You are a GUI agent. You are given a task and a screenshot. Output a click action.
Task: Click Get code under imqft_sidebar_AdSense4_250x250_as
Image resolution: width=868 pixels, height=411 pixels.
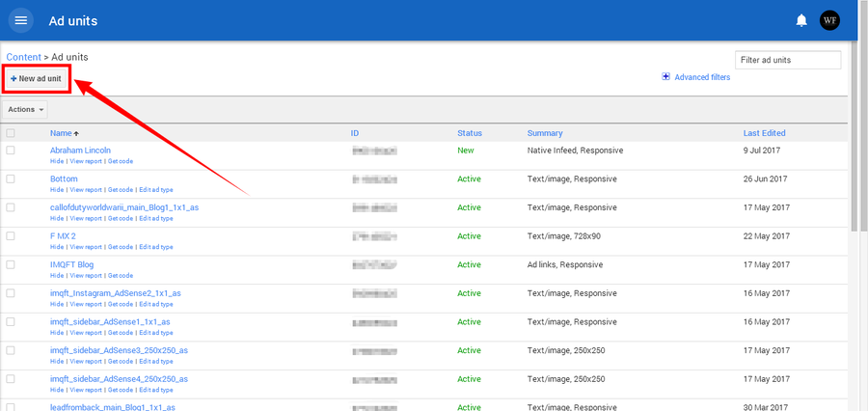point(121,390)
